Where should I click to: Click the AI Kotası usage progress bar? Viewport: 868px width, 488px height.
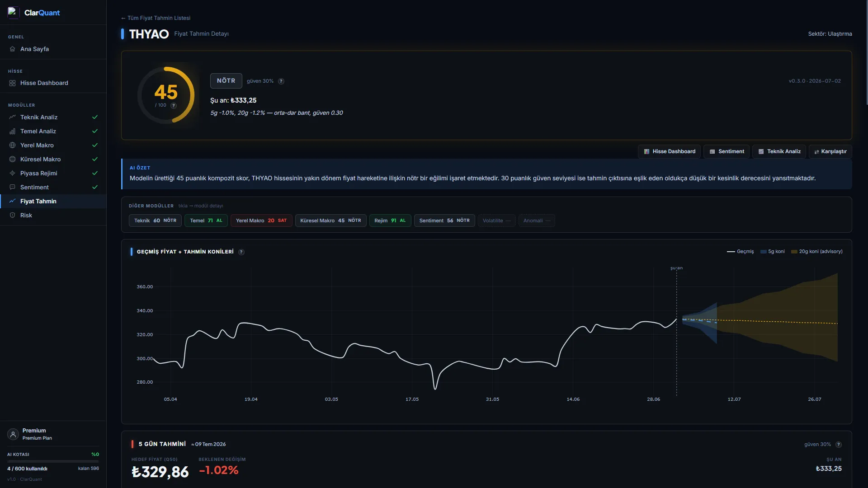pos(53,462)
